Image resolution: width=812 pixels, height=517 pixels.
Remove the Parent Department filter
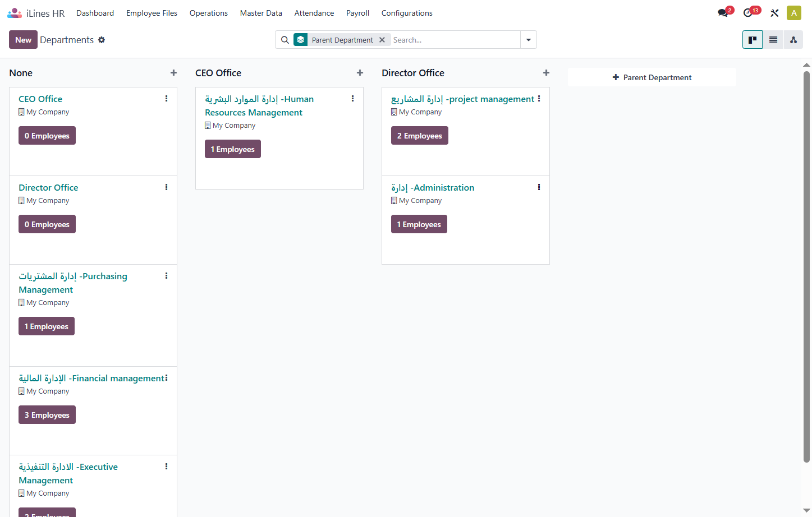click(x=382, y=40)
